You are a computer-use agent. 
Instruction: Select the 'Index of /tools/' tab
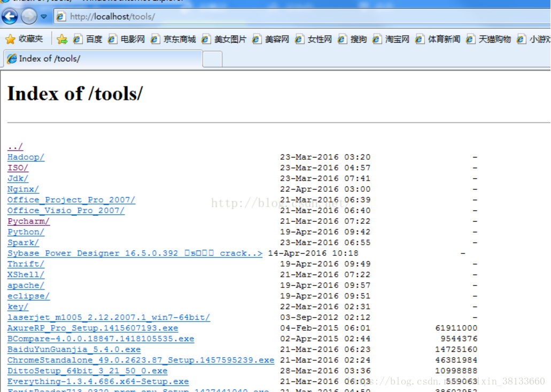[103, 59]
